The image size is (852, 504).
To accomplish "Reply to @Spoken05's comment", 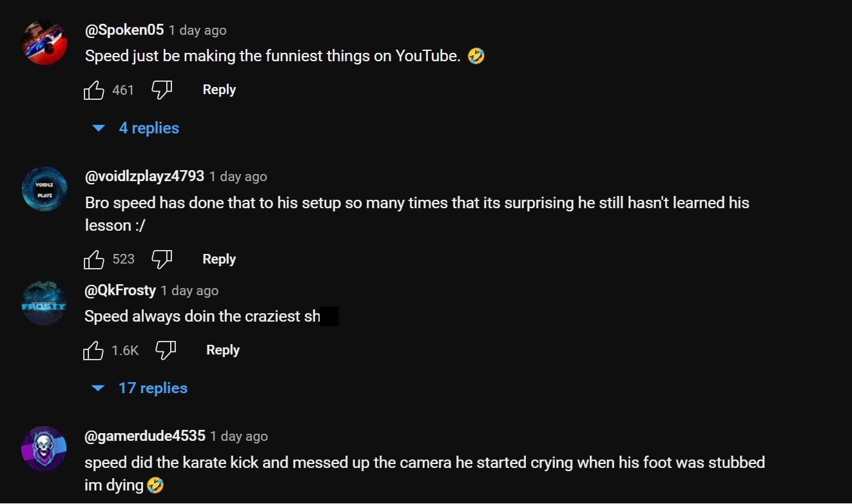I will (x=219, y=90).
